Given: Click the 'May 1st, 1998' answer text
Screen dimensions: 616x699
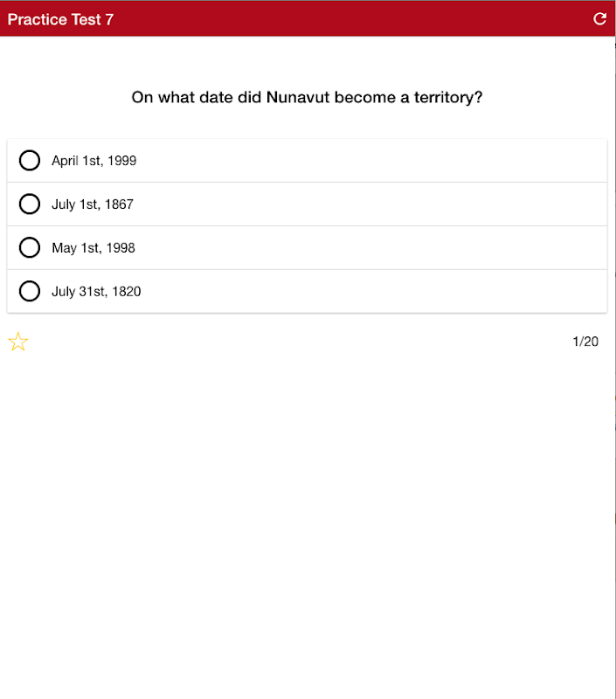Looking at the screenshot, I should point(93,248).
